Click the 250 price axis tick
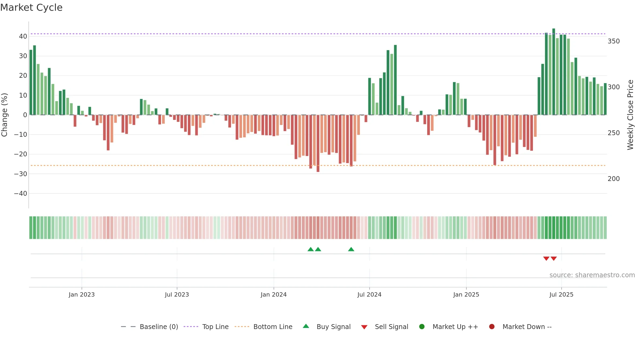Viewport: 644px width, 362px height. point(614,133)
